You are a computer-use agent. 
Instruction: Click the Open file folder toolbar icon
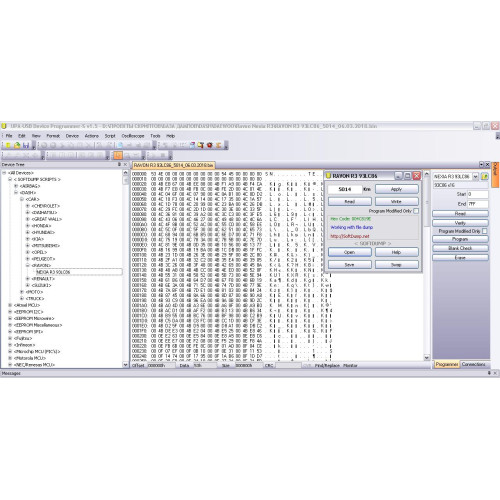point(17,145)
